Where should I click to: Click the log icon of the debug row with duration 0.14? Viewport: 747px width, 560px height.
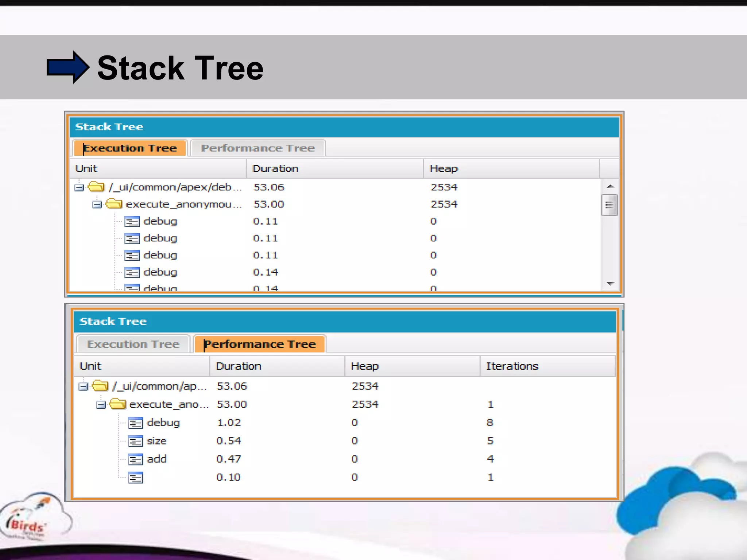[x=132, y=272]
